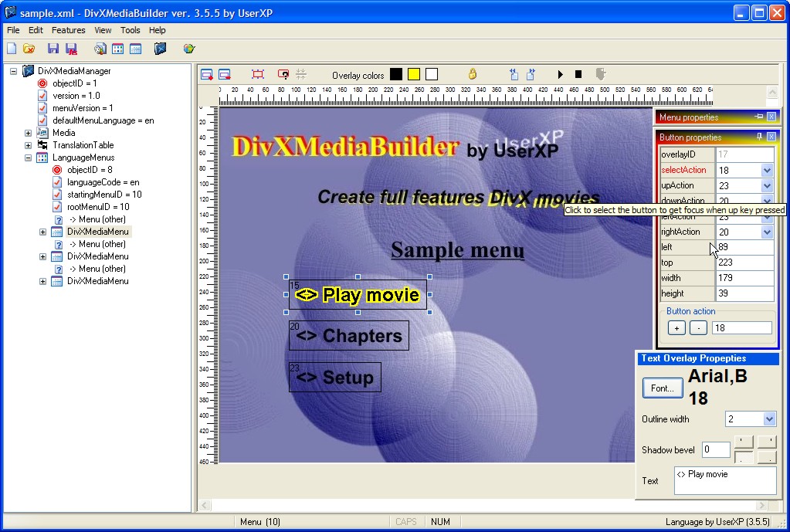Click the Button action field showing 18
This screenshot has height=532, width=790.
[741, 328]
